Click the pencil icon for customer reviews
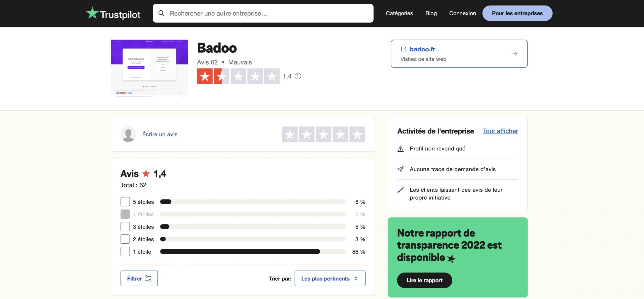Screen dimensions: 644x299 pos(400,190)
